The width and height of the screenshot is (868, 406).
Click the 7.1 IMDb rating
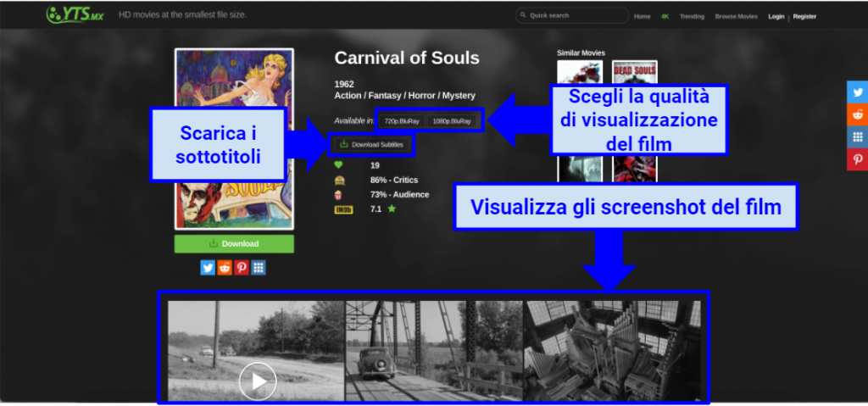(376, 209)
